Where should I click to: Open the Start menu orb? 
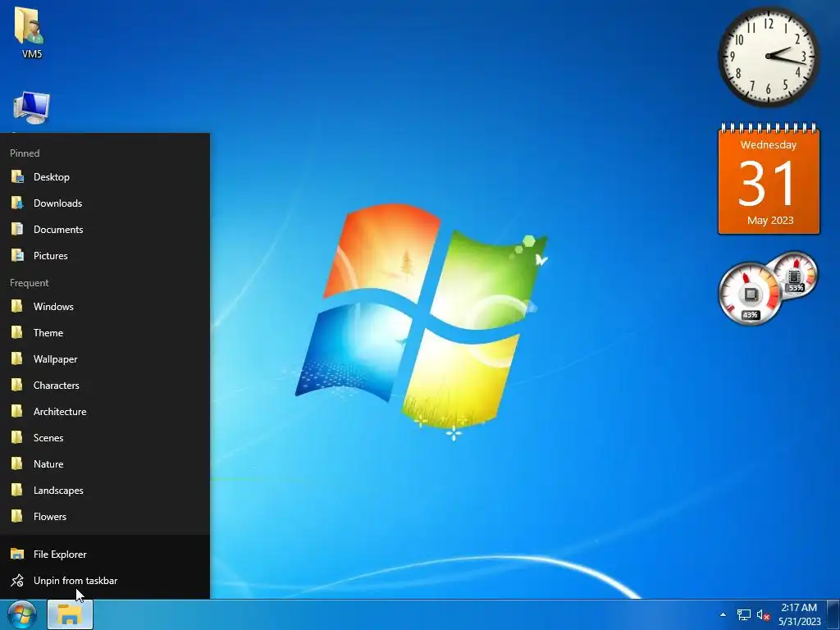[22, 614]
